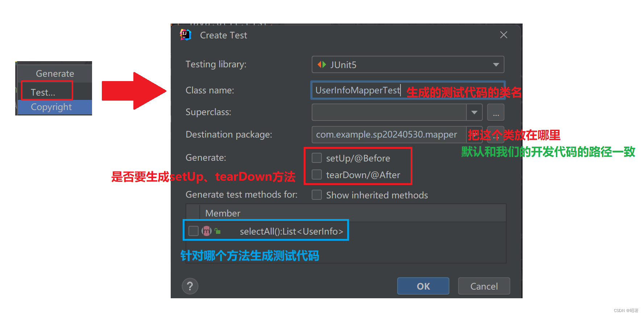Open the help question mark button
Screen dimensions: 644x316
[190, 286]
